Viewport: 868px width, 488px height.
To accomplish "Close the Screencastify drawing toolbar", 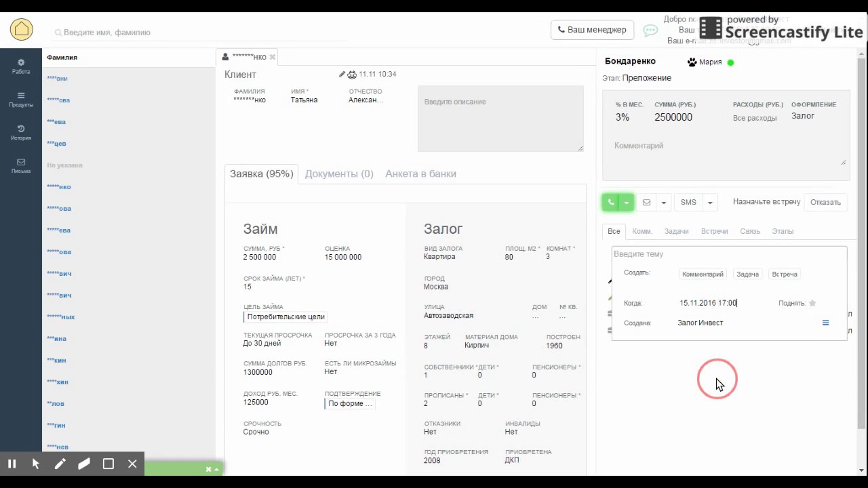I will click(132, 464).
